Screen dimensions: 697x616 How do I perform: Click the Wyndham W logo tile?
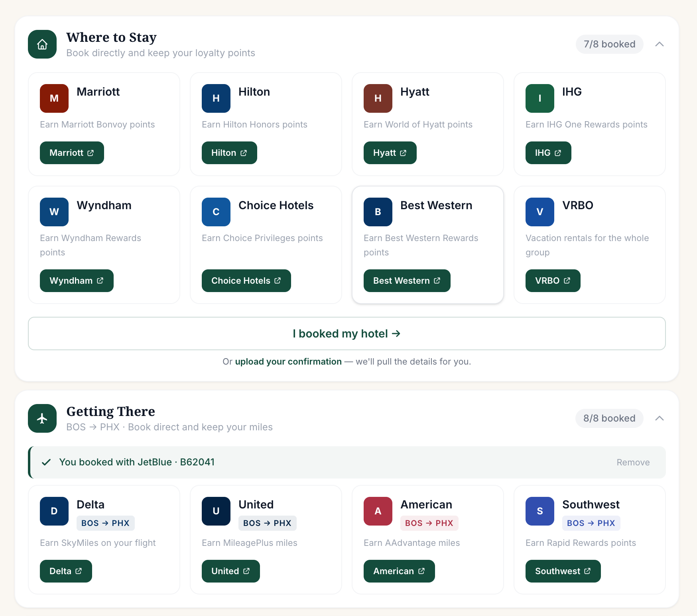click(54, 212)
